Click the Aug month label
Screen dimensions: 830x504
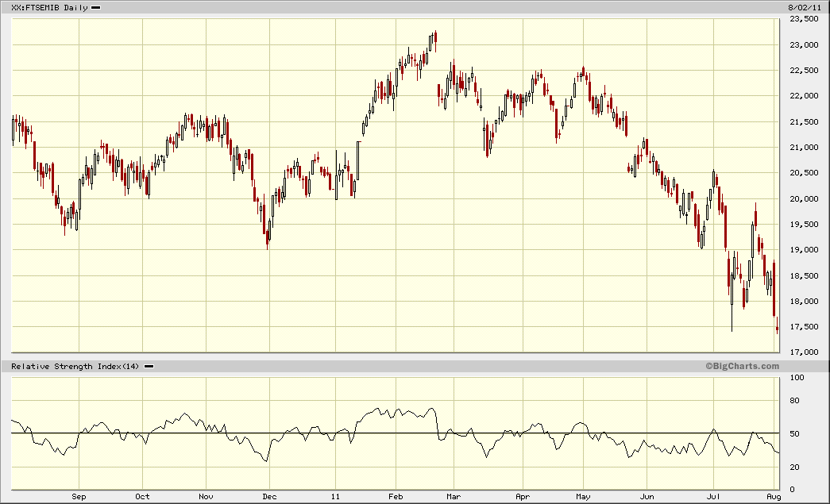[x=774, y=497]
